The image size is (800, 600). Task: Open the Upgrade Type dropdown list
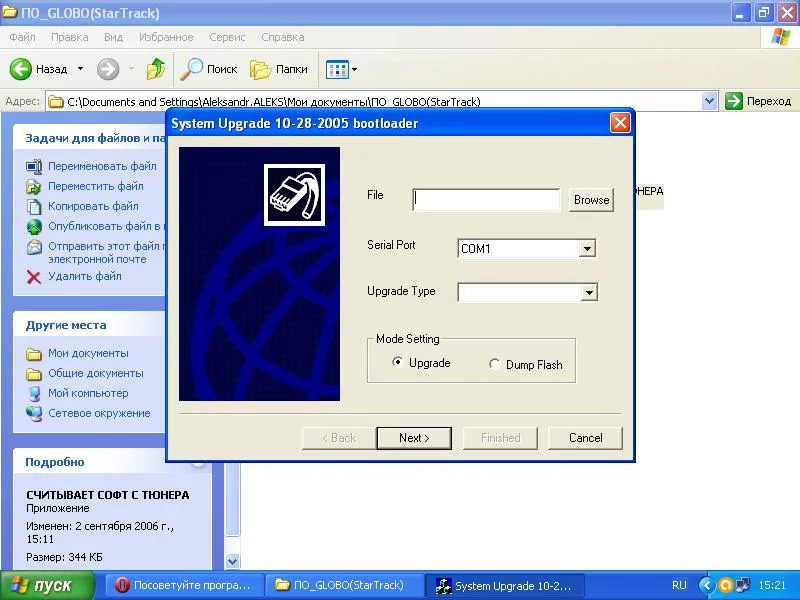pyautogui.click(x=589, y=293)
